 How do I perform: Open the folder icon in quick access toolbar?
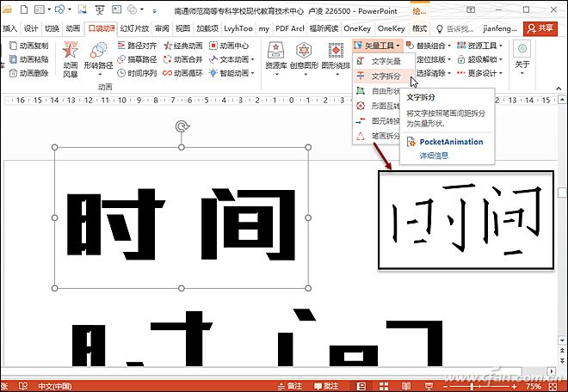7,9
